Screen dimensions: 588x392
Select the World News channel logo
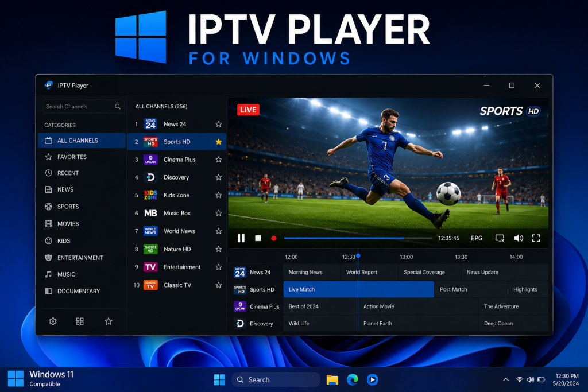(x=150, y=231)
